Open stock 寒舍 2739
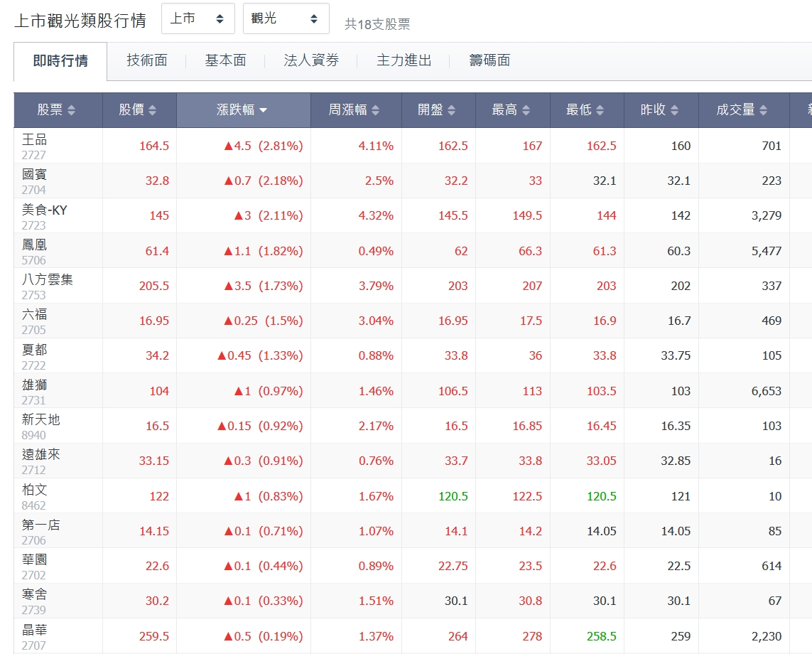This screenshot has width=812, height=654. coord(34,601)
